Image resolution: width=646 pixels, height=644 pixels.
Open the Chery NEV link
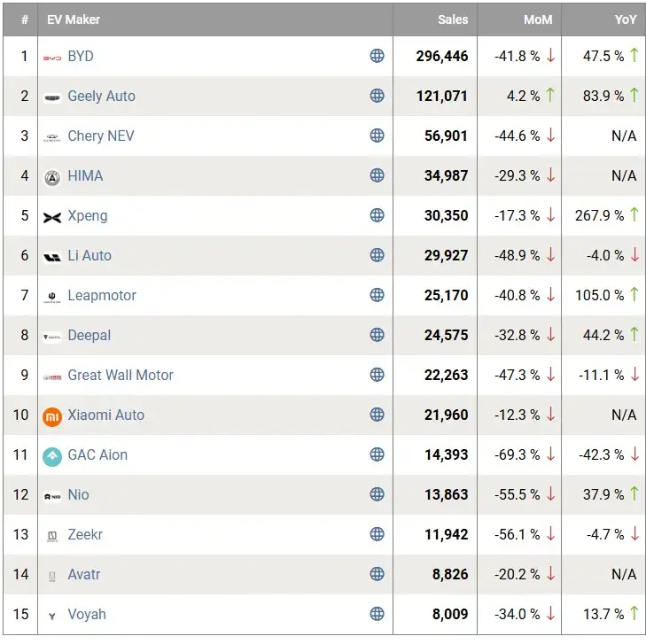(101, 136)
